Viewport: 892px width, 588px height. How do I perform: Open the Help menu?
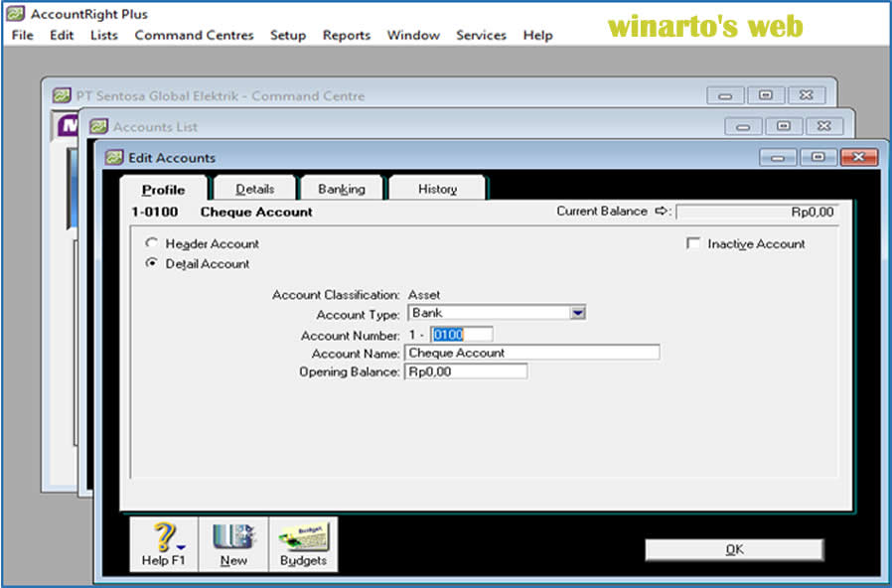tap(537, 35)
